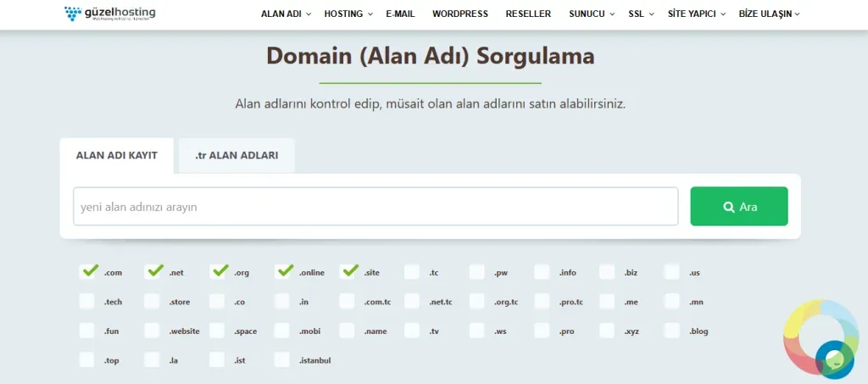The height and width of the screenshot is (384, 868).
Task: Enable the .ws extension checkbox
Action: pos(477,331)
